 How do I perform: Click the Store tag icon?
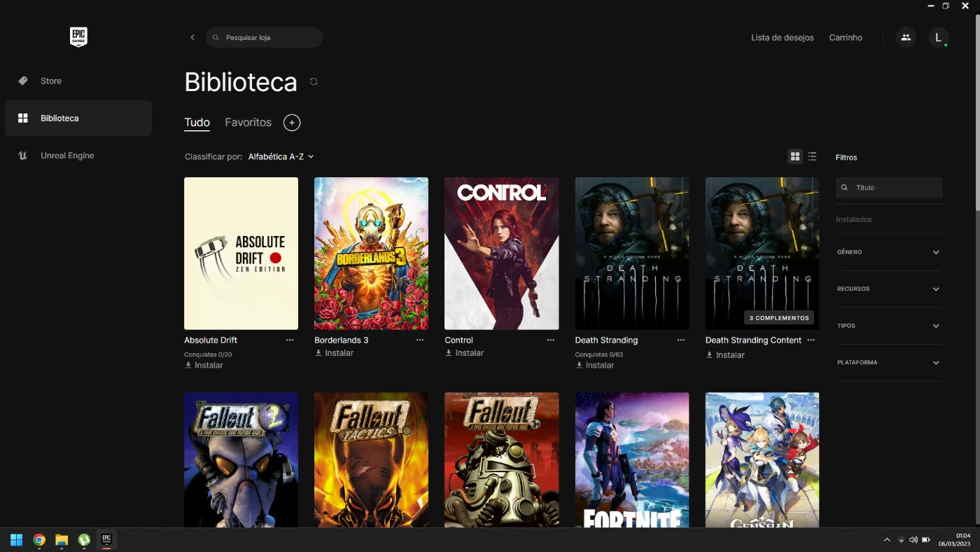[23, 81]
